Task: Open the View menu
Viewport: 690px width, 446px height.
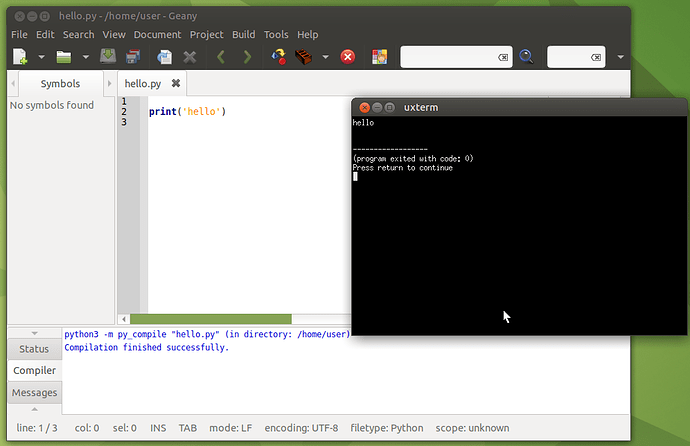Action: point(114,34)
